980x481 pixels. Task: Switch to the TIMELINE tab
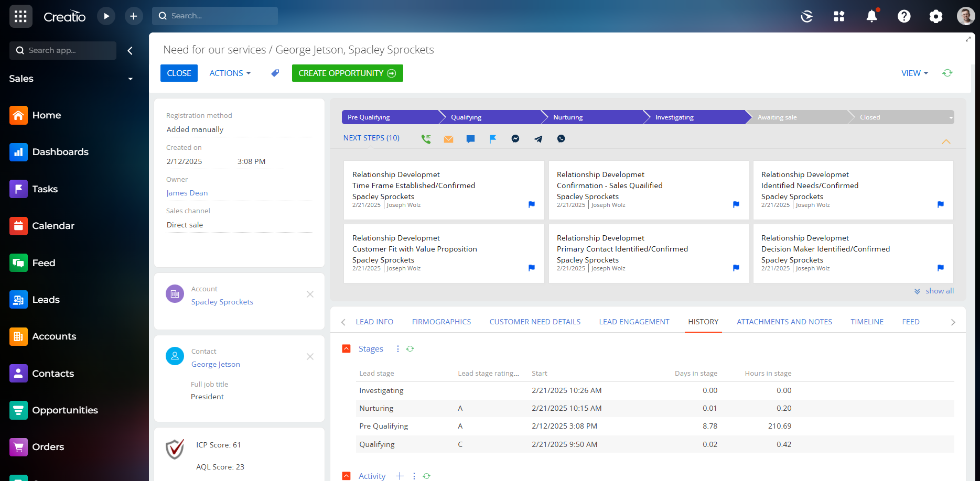coord(867,322)
